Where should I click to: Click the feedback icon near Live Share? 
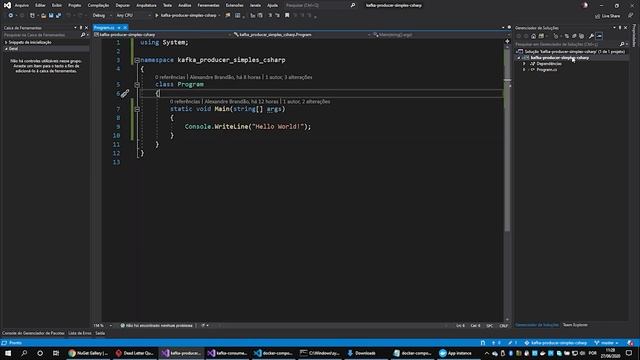[631, 16]
